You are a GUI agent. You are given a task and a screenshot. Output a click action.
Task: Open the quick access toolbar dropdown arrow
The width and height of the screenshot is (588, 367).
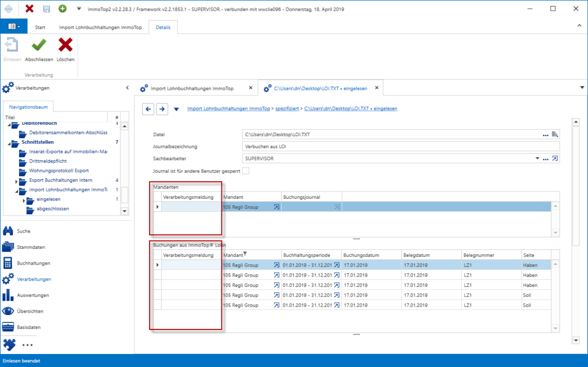click(79, 9)
